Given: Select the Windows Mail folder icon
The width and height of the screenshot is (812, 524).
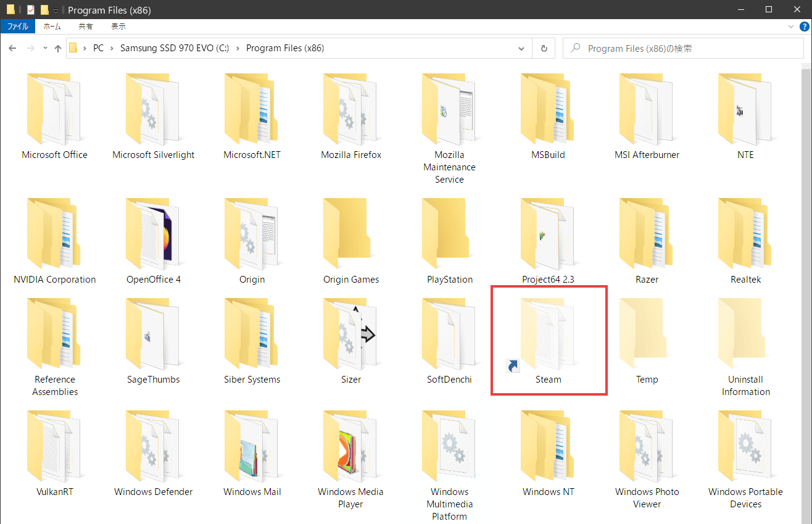Looking at the screenshot, I should [252, 446].
